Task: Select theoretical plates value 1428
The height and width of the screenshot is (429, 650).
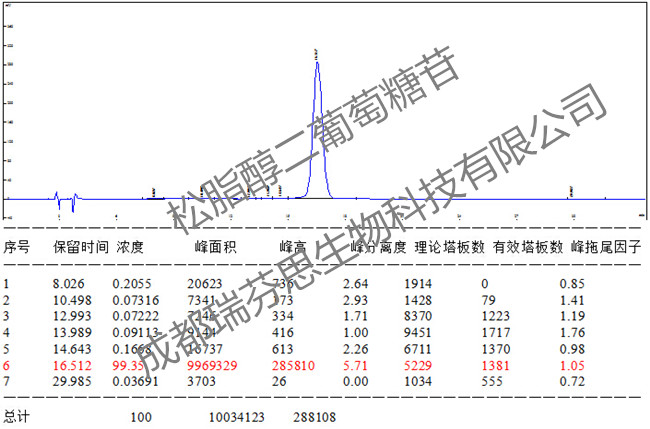Action: pyautogui.click(x=418, y=300)
